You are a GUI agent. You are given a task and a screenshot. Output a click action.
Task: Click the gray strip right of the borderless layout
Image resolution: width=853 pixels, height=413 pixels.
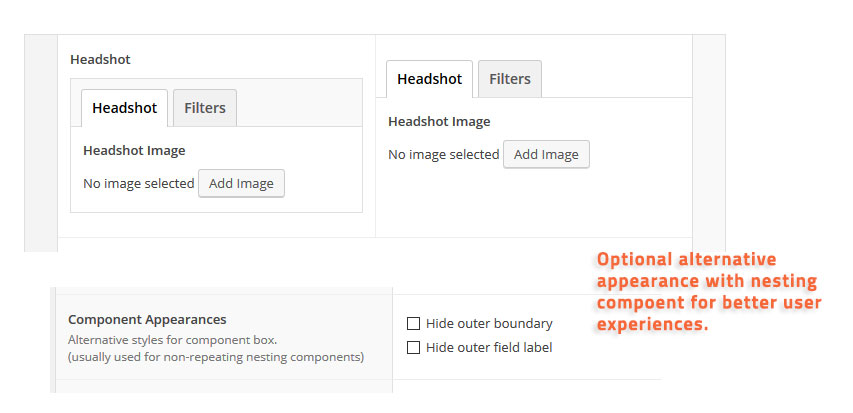(x=708, y=140)
